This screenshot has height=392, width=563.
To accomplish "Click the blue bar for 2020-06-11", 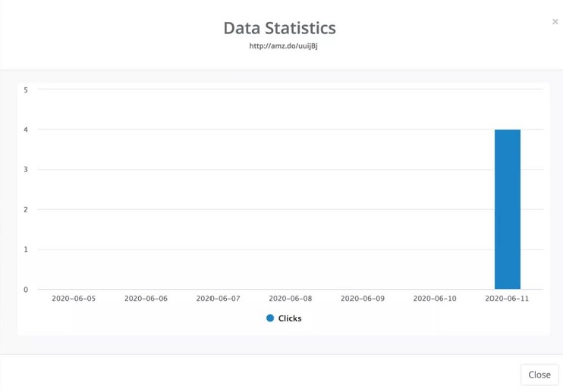I will coord(508,209).
